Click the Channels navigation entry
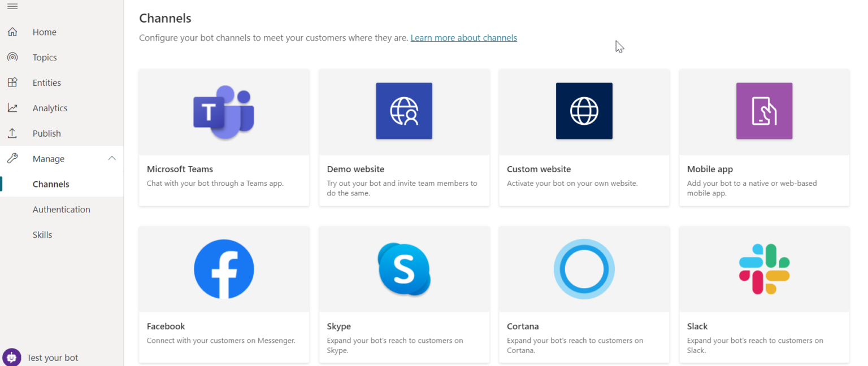This screenshot has width=868, height=366. pyautogui.click(x=51, y=184)
